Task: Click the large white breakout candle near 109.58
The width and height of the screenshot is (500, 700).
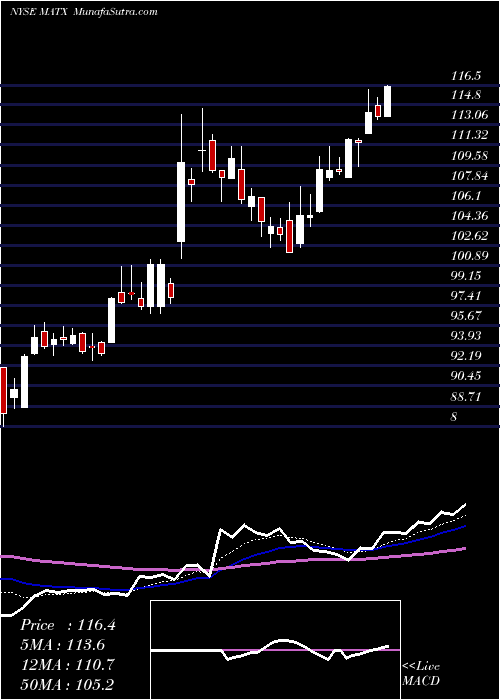Action: pyautogui.click(x=181, y=202)
